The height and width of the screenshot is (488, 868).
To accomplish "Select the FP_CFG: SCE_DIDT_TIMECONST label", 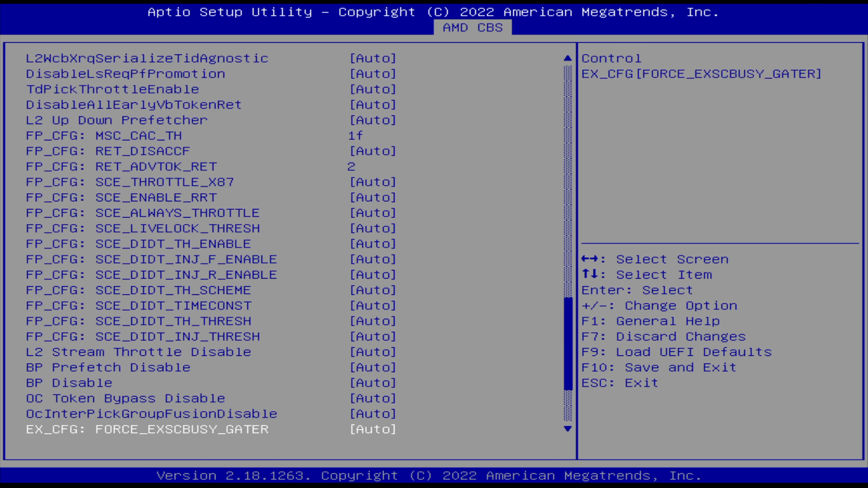I will (x=139, y=306).
